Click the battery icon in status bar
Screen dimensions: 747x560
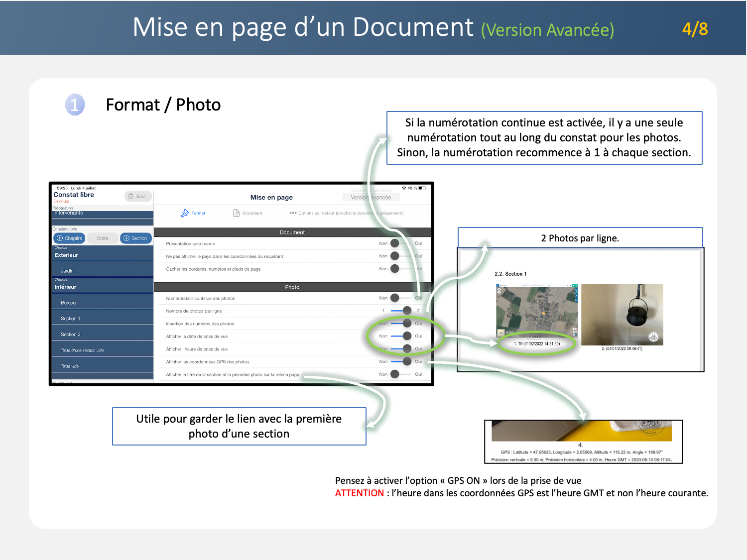point(422,188)
